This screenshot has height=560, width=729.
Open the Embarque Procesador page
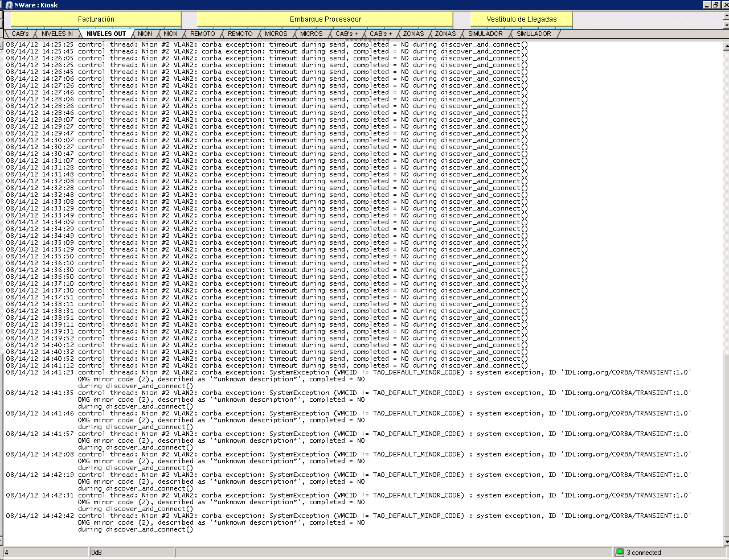pyautogui.click(x=325, y=19)
